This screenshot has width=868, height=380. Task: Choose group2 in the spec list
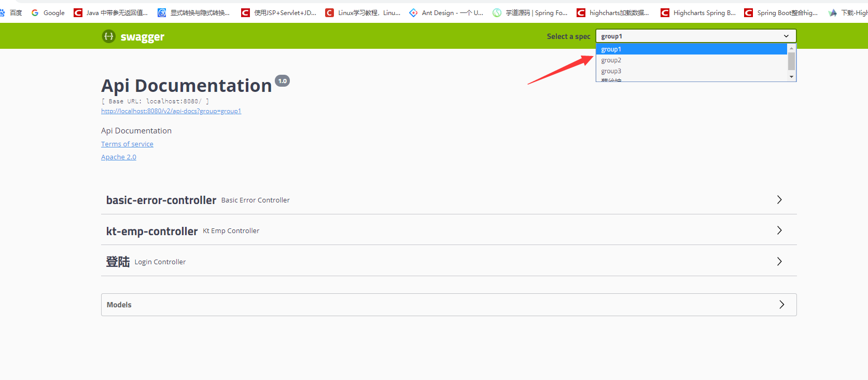[692, 60]
